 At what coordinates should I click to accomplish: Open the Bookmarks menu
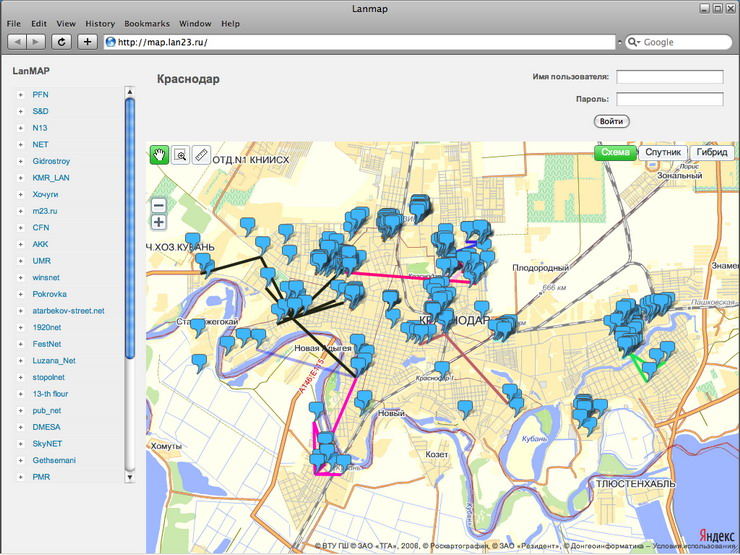pyautogui.click(x=146, y=23)
